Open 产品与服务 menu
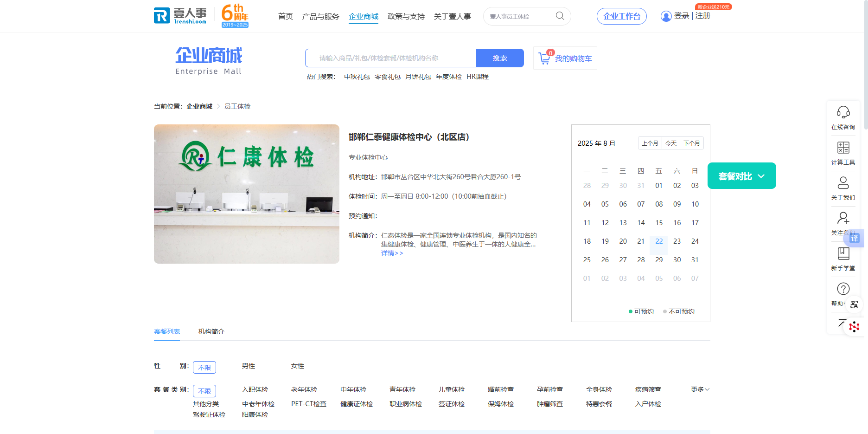 [320, 16]
